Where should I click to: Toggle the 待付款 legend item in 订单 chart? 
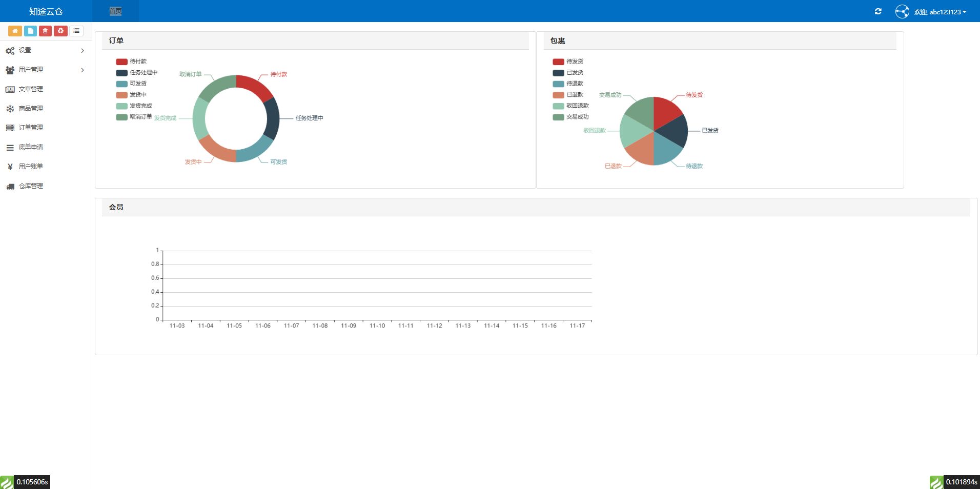point(131,62)
